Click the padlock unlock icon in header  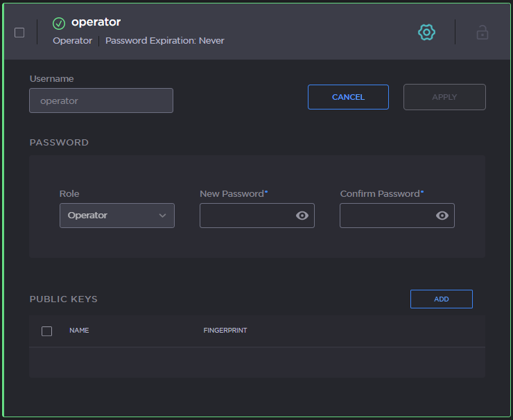point(482,32)
